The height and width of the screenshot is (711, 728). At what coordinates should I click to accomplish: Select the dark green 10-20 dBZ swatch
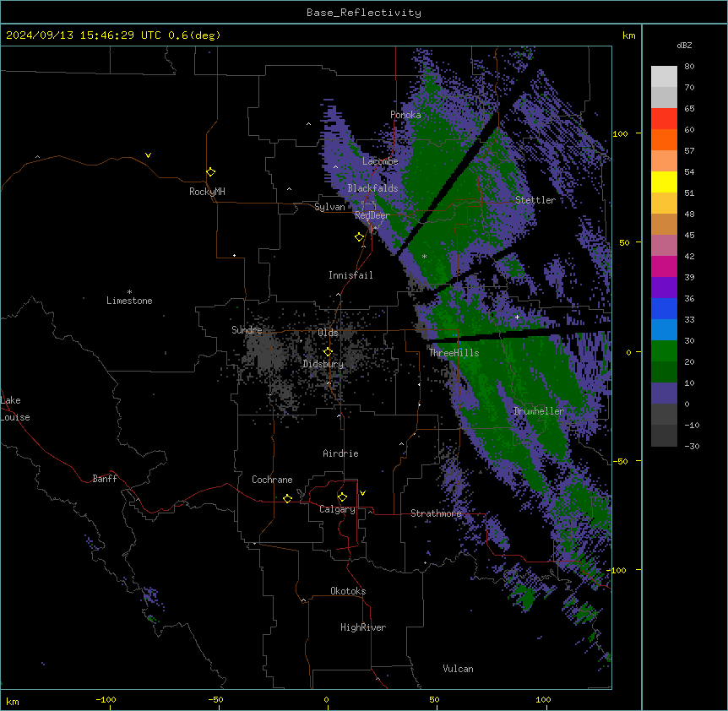tap(664, 372)
